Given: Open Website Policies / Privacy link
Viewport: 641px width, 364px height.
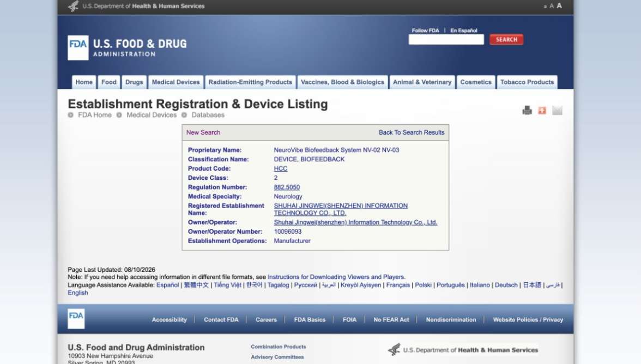Looking at the screenshot, I should point(528,320).
